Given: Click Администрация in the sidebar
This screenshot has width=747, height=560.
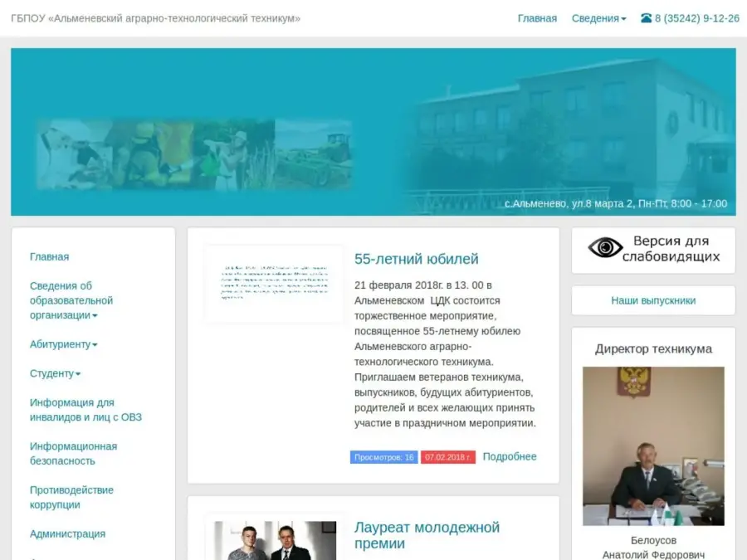Looking at the screenshot, I should point(67,534).
